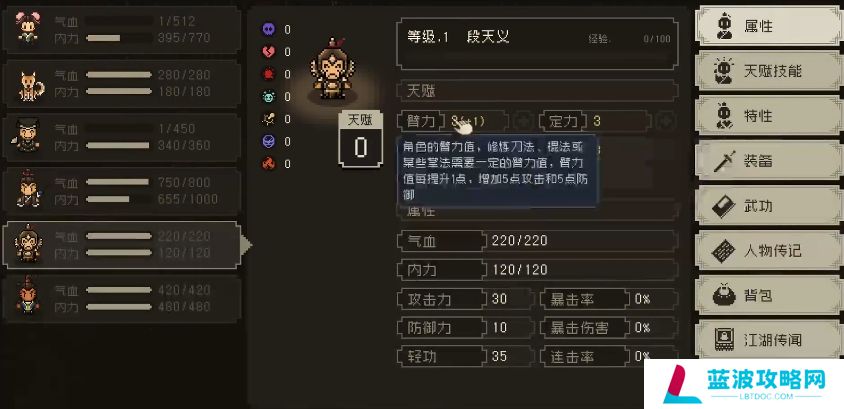Open the 背包 bag tab
The image size is (844, 409).
click(767, 295)
